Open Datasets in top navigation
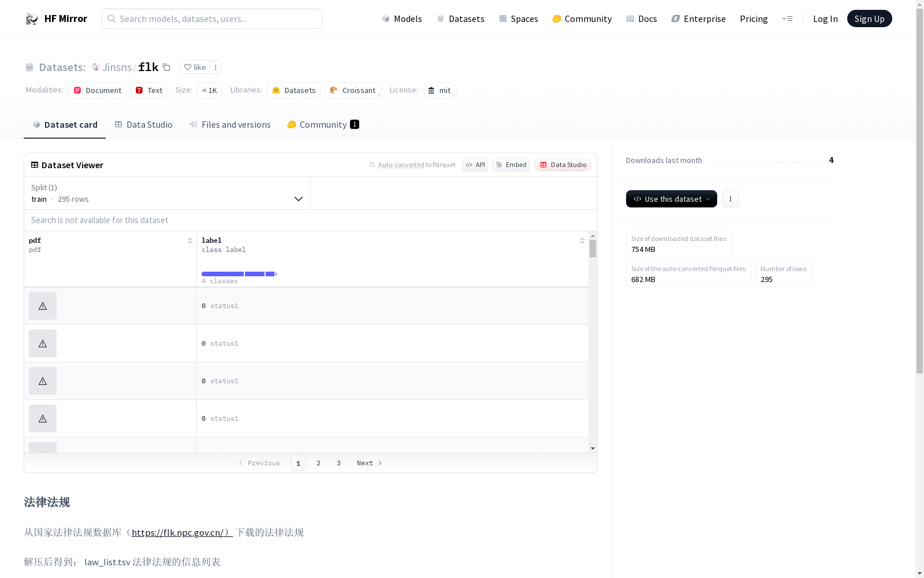924x578 pixels. click(460, 18)
